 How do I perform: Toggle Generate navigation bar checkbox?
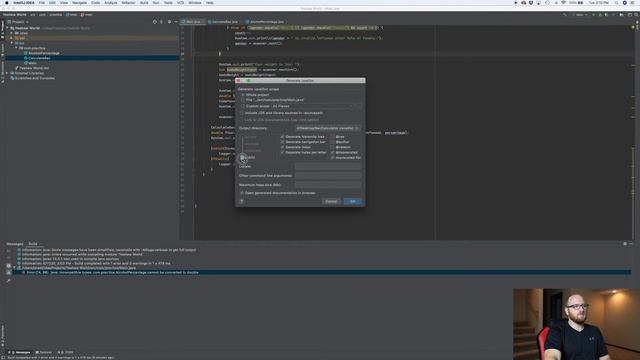coord(282,142)
